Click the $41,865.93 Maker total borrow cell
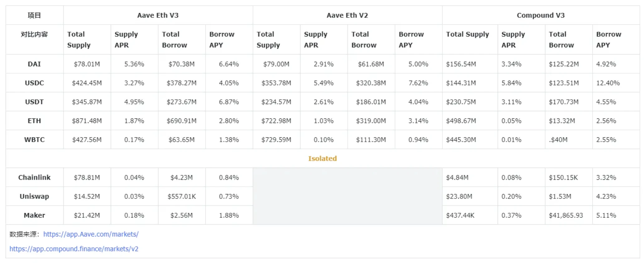The height and width of the screenshot is (263, 644). coord(566,215)
